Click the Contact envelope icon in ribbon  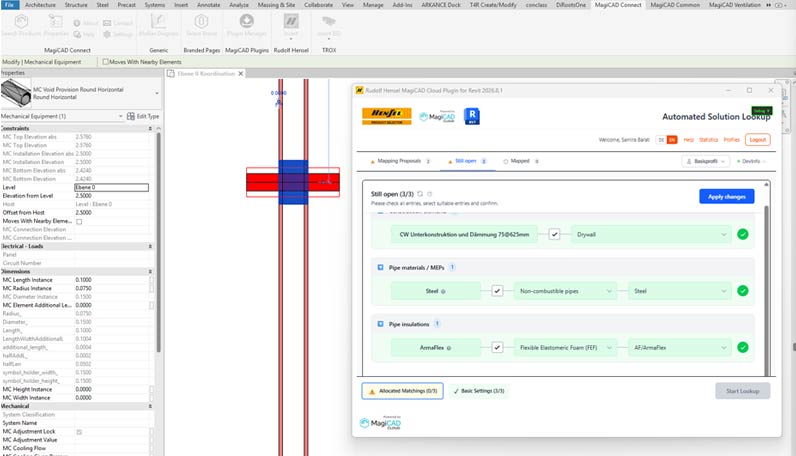pos(107,23)
